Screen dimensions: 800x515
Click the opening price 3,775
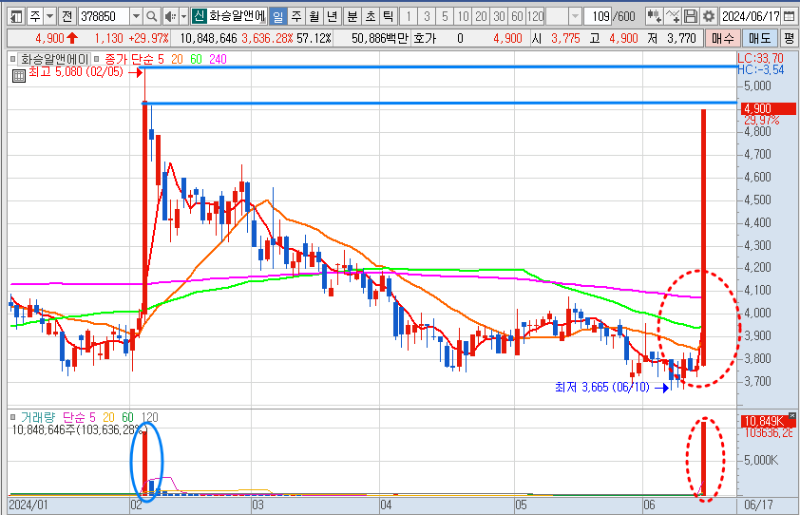point(565,38)
